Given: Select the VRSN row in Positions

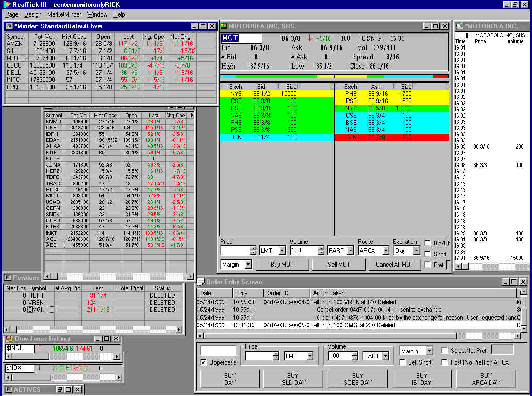Looking at the screenshot, I should coord(94,303).
